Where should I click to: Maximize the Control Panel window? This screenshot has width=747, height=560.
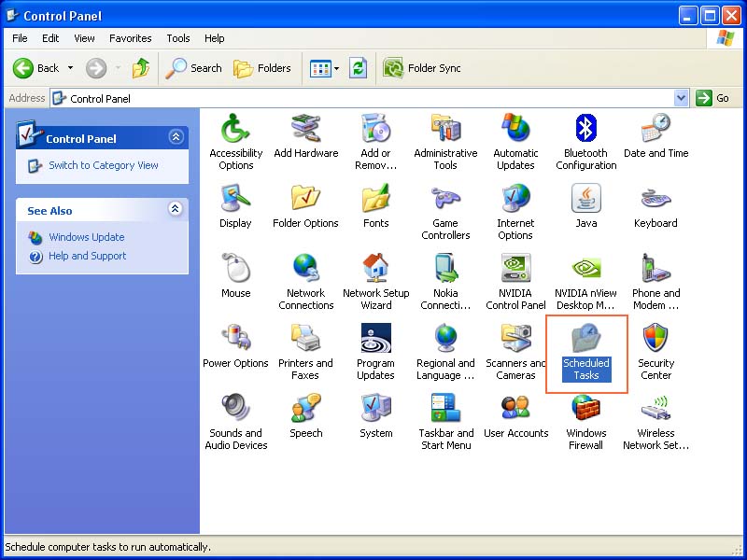click(x=710, y=16)
